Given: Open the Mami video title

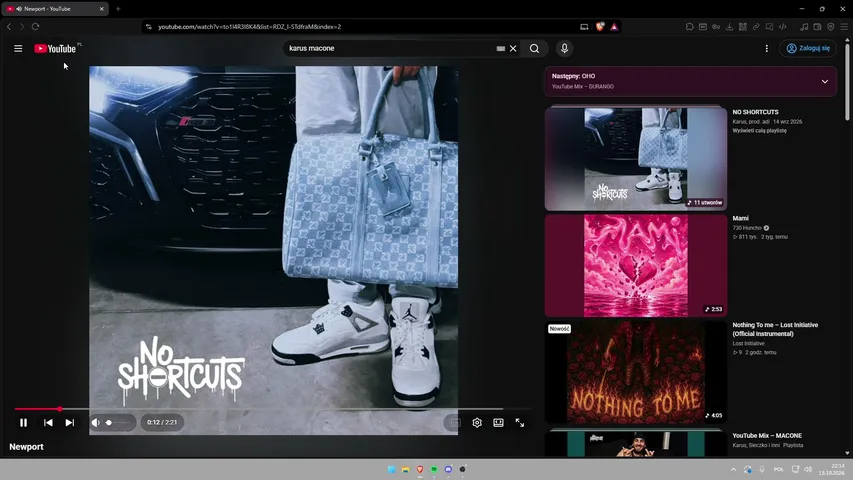Looking at the screenshot, I should click(740, 218).
